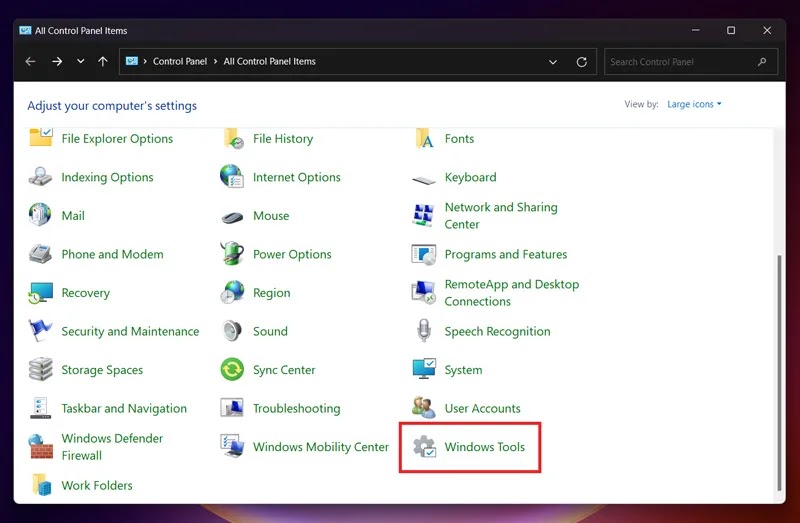
Task: Click Phone and Modem icon
Action: 40,254
